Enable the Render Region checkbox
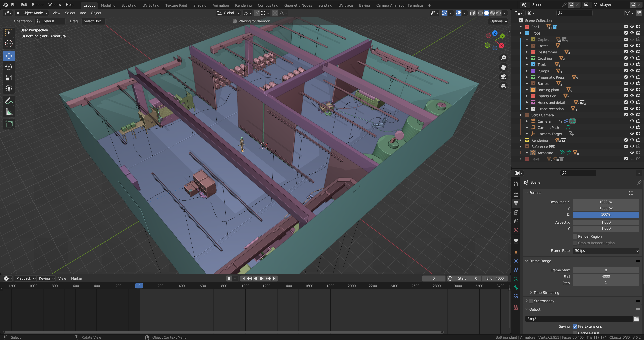Image resolution: width=644 pixels, height=340 pixels. 575,236
